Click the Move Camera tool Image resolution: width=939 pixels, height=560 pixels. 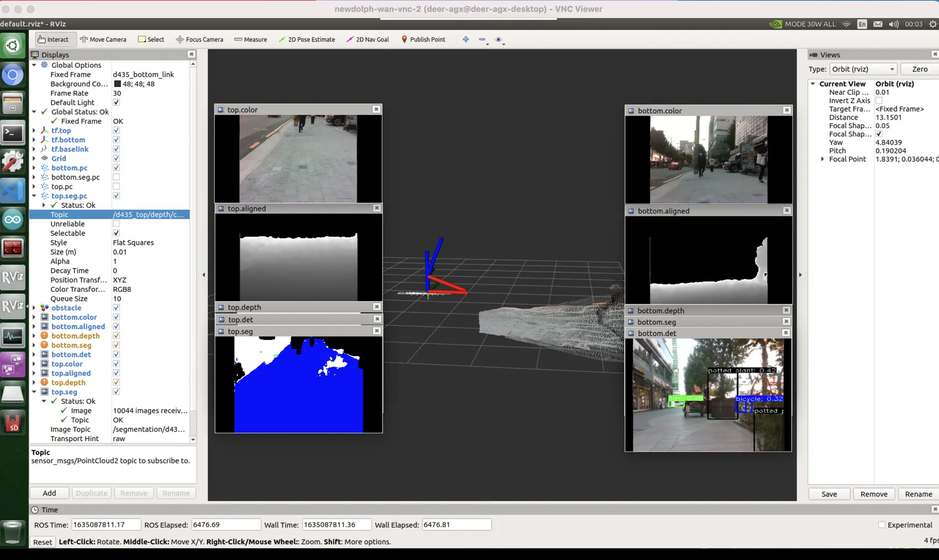pyautogui.click(x=103, y=39)
